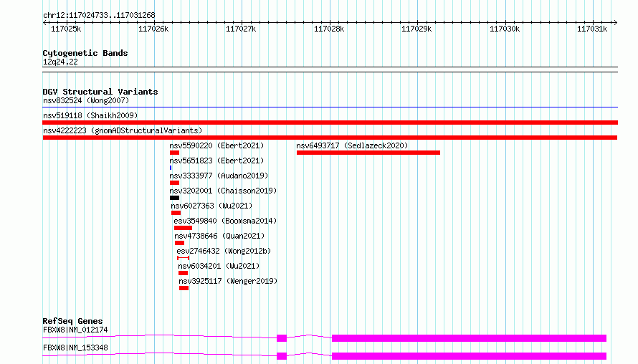Select the 12q24.22 band label
The width and height of the screenshot is (638, 364).
60,62
